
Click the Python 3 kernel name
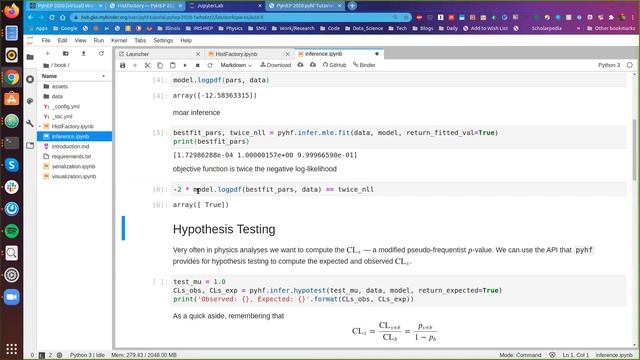click(x=609, y=65)
